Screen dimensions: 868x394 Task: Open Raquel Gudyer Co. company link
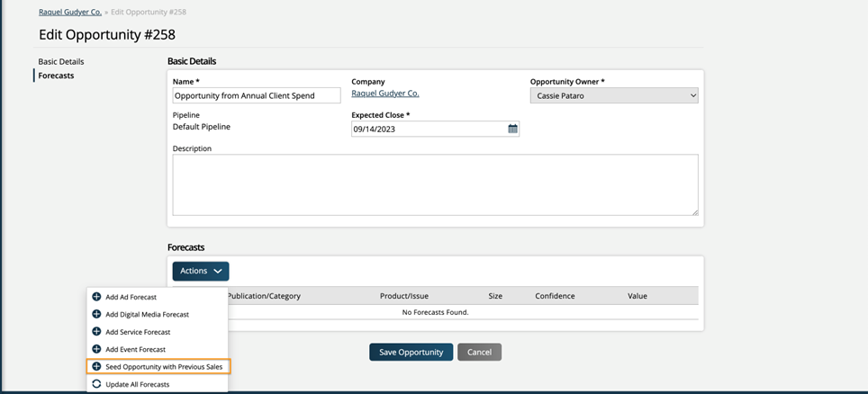(385, 94)
